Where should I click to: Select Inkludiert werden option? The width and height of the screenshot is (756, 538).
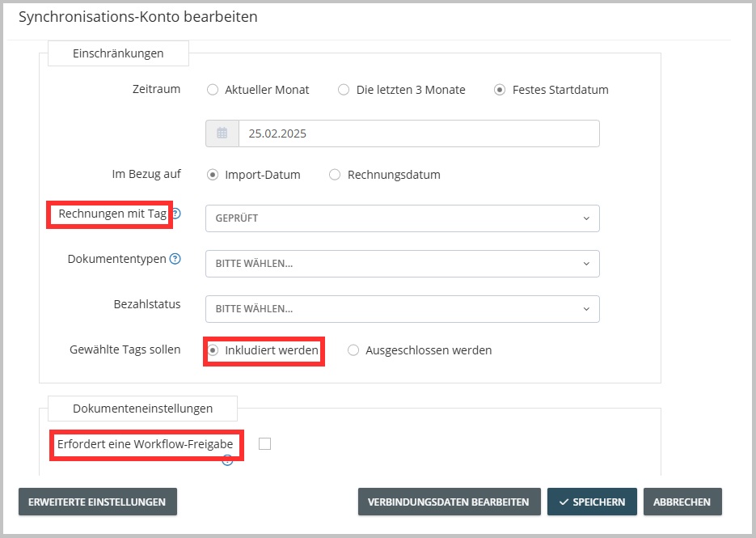(213, 350)
